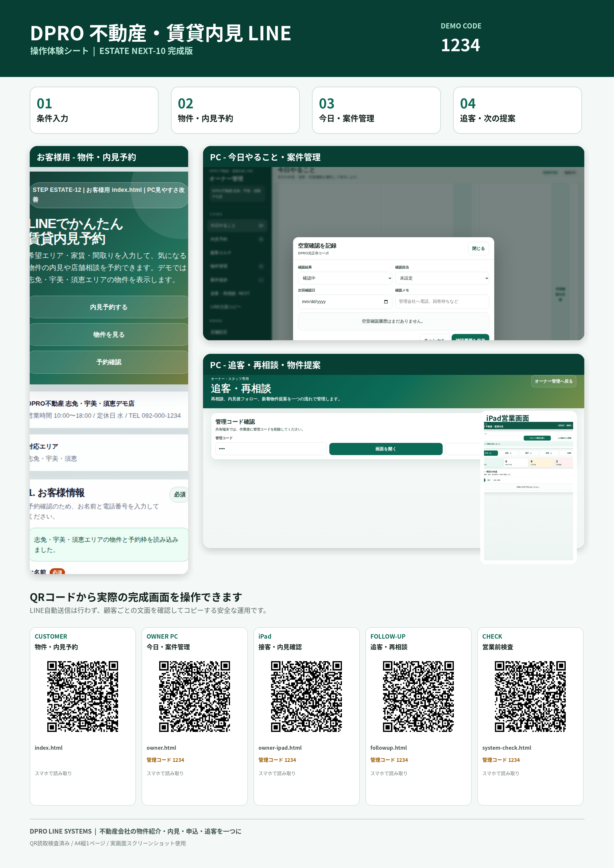This screenshot has width=614, height=868.
Task: Open the calendar picker in 次回確認日 field
Action: click(x=385, y=302)
